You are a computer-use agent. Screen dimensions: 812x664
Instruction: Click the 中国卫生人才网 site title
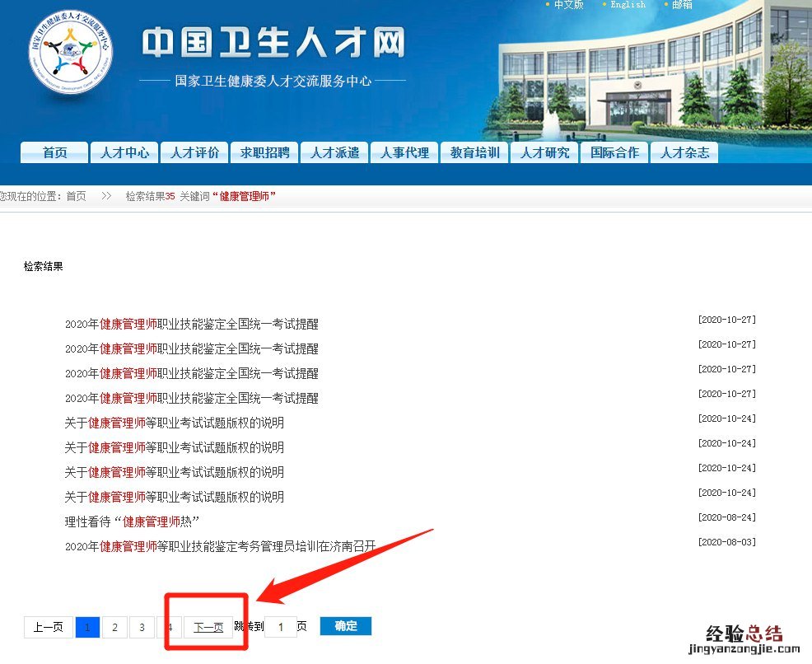tap(273, 43)
